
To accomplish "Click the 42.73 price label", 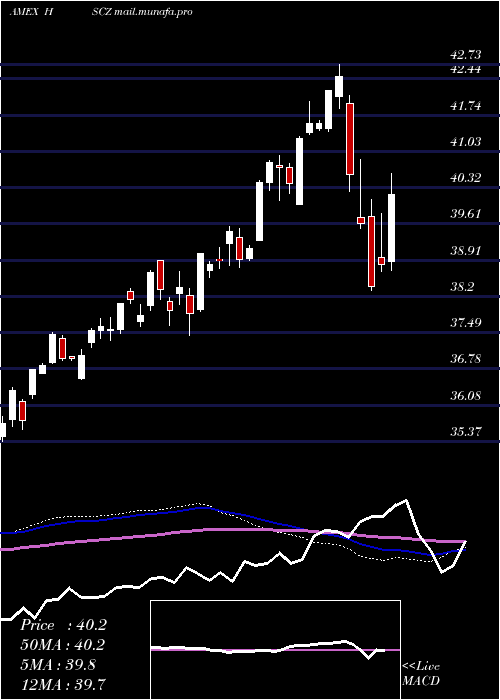I will click(466, 55).
